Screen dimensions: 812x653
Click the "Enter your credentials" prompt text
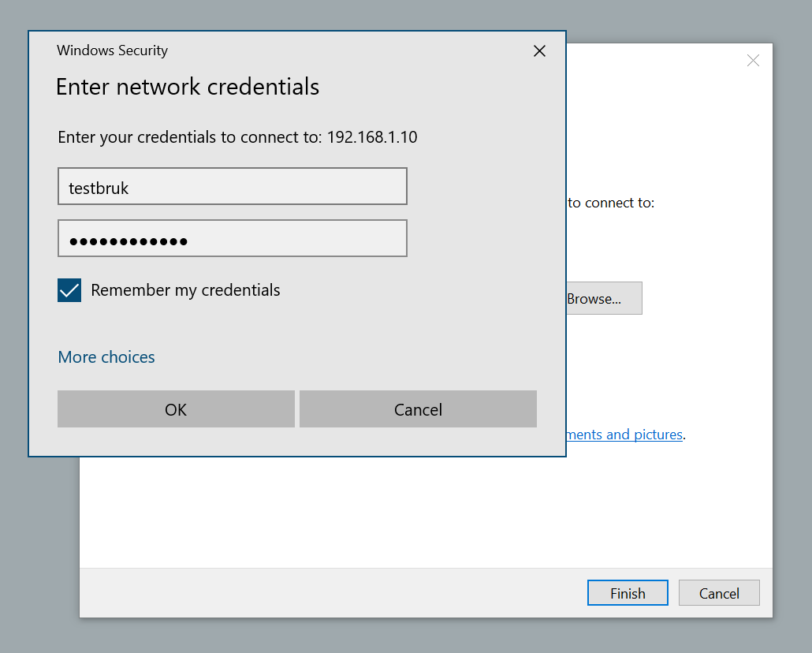(x=189, y=137)
